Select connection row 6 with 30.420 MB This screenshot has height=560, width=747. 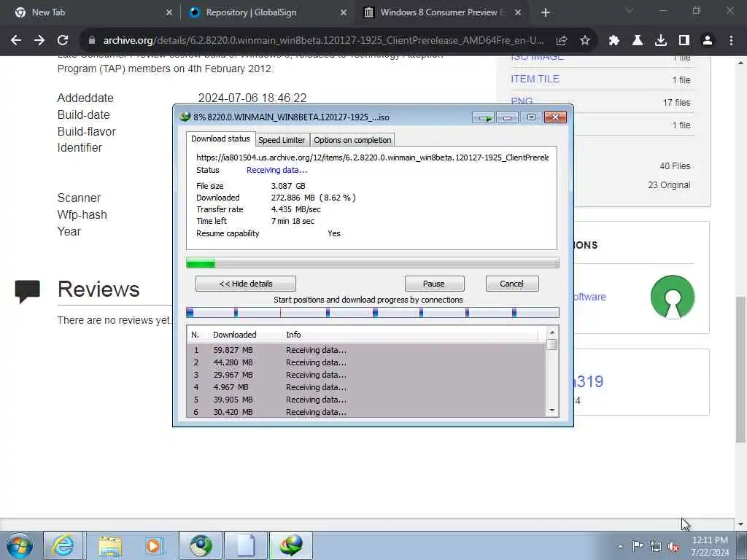coord(366,412)
